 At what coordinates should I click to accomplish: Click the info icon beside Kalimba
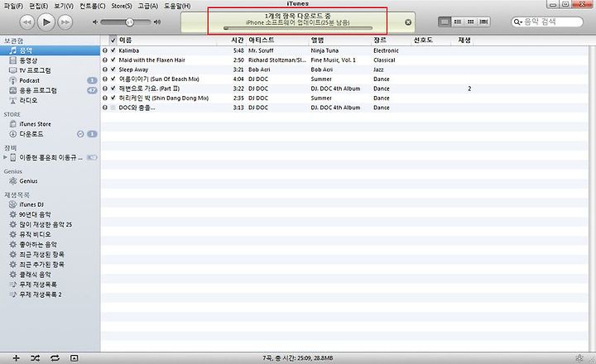tap(105, 50)
